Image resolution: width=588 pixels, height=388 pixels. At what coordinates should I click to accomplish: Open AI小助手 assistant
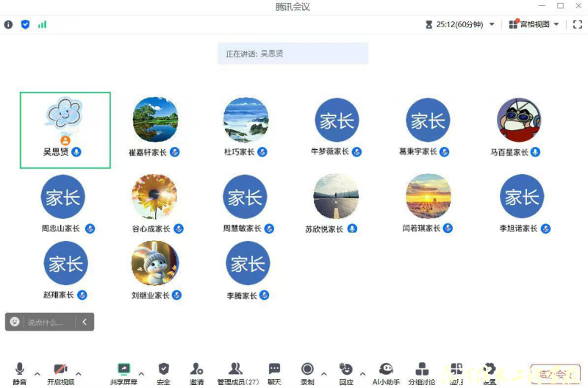[387, 373]
